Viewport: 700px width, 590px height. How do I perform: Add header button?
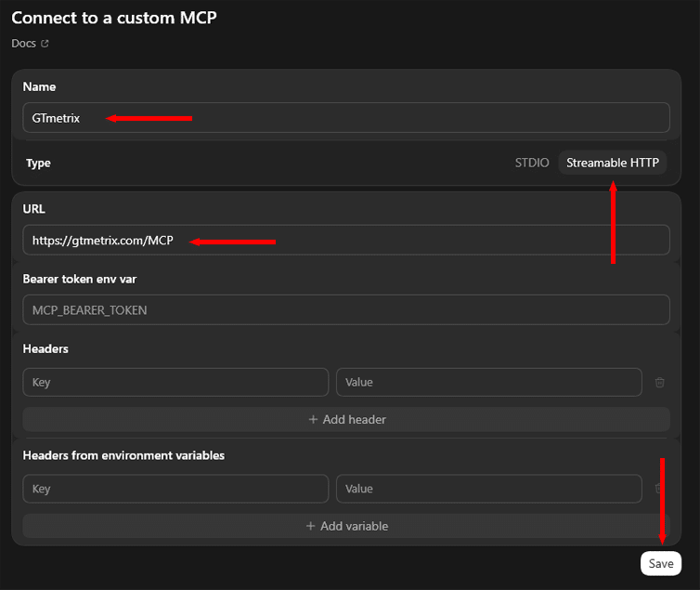[x=346, y=419]
